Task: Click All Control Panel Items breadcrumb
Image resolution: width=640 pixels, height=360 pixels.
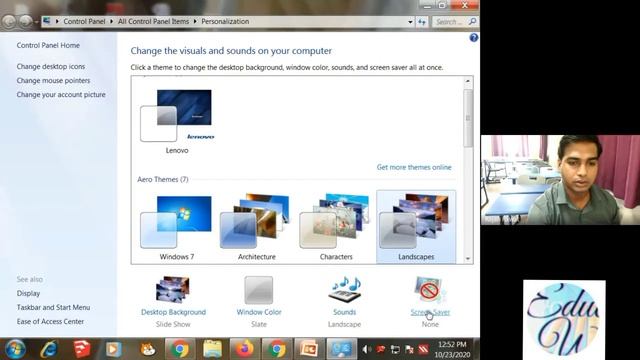Action: pyautogui.click(x=153, y=21)
